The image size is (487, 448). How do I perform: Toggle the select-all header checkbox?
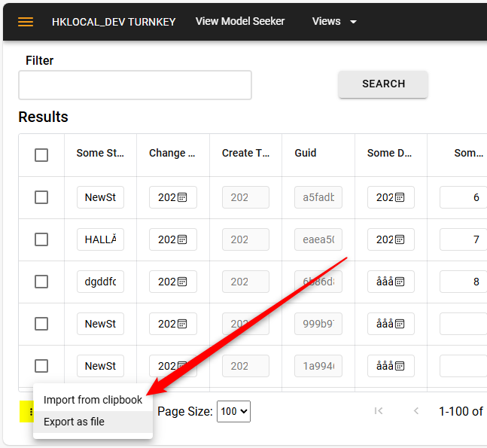pos(41,154)
